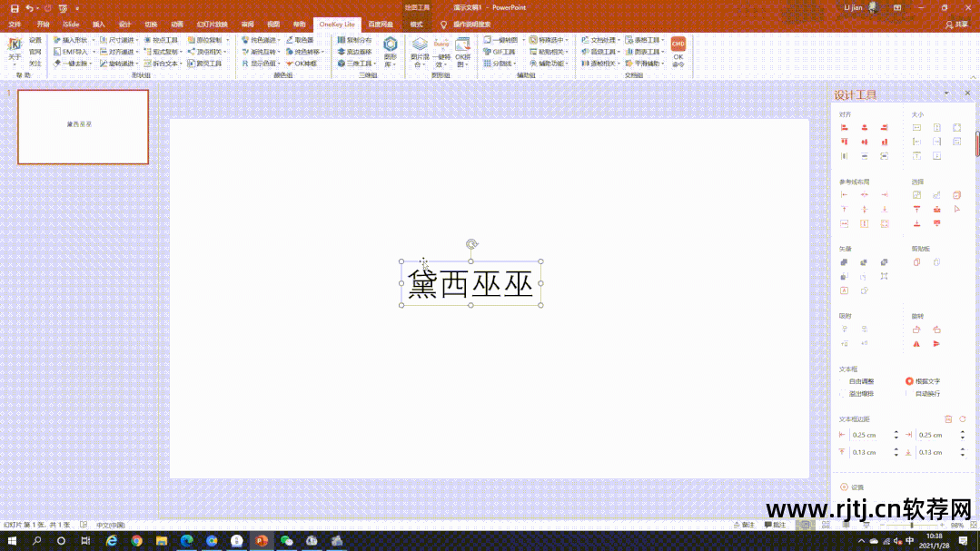Select slide 1 thumbnail
980x551 pixels.
pyautogui.click(x=84, y=127)
